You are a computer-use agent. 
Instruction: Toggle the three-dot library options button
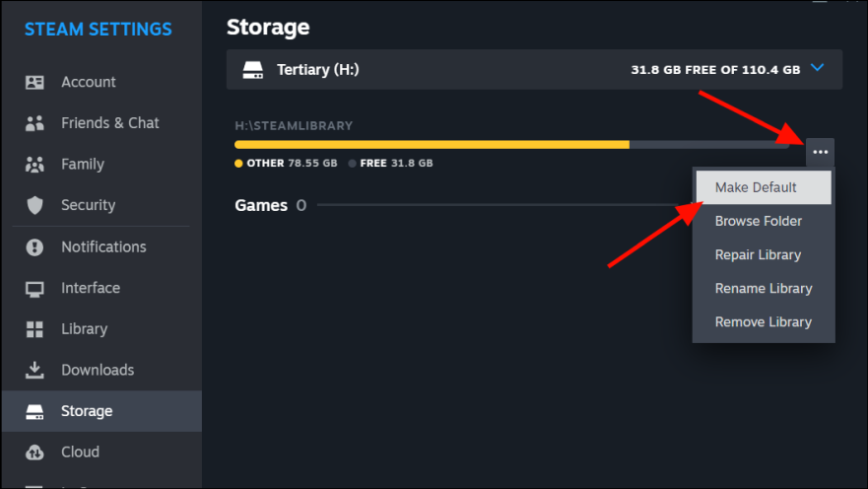click(821, 152)
